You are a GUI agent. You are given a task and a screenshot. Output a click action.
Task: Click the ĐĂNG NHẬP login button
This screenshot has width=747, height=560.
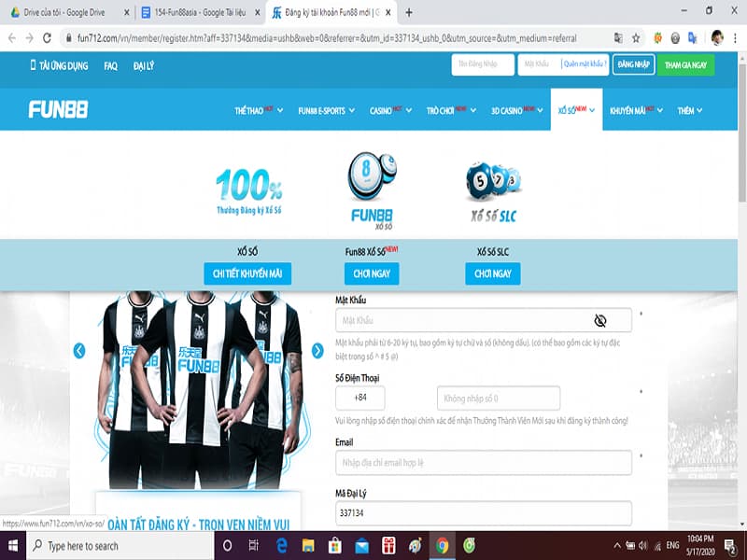(x=631, y=64)
